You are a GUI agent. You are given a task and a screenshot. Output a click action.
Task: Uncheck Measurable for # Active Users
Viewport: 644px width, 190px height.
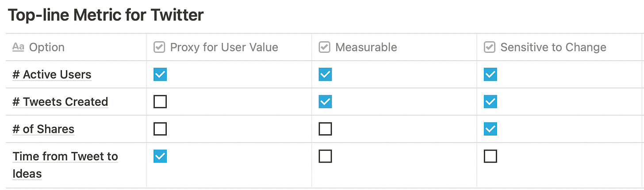click(325, 74)
